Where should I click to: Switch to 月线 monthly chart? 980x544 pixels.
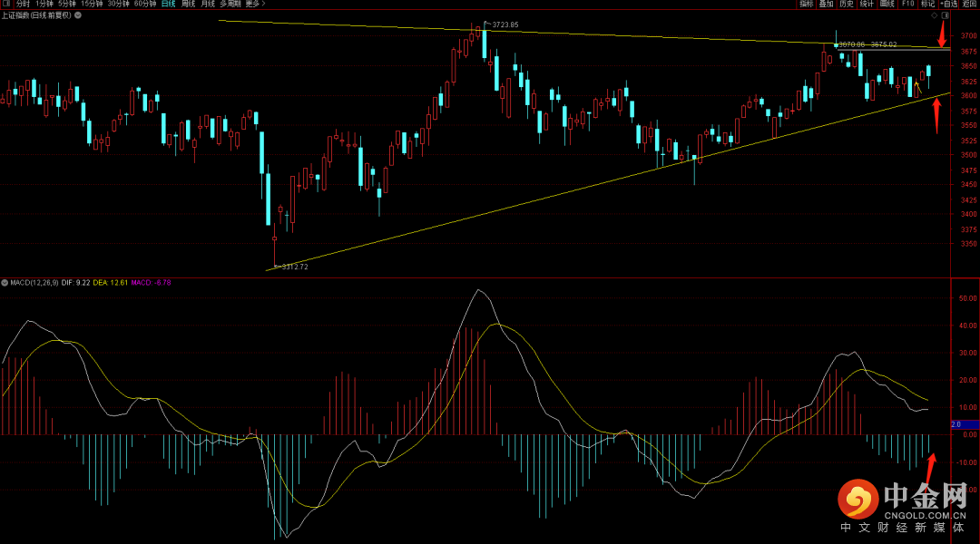(x=209, y=5)
